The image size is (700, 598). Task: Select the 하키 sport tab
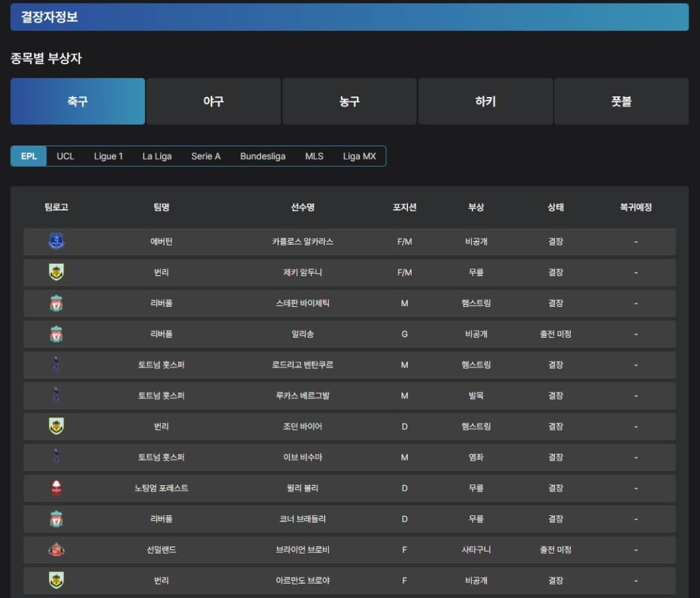click(485, 101)
